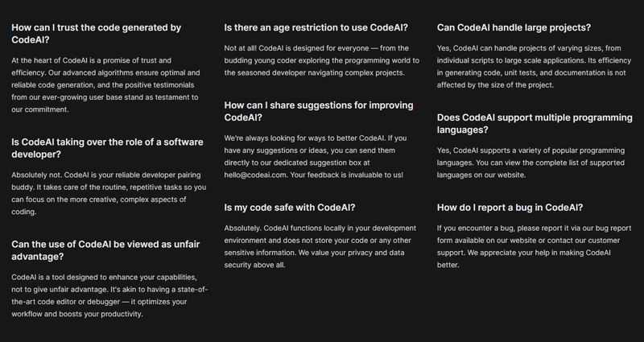Click the paragraph starting 'CodeAI is a tool designed'

point(109,295)
